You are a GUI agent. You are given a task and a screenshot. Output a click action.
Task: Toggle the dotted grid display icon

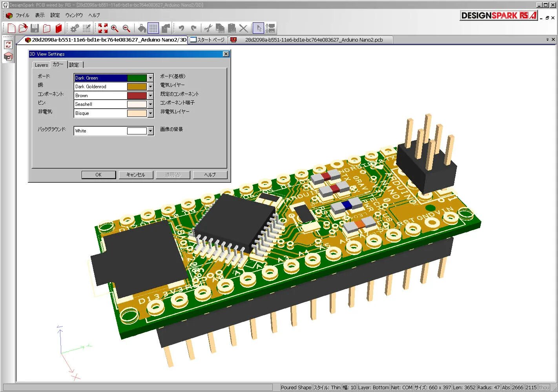tap(153, 28)
